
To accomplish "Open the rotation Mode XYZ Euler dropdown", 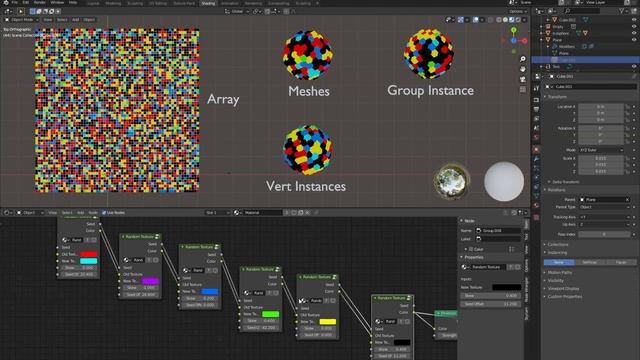I will click(x=601, y=150).
